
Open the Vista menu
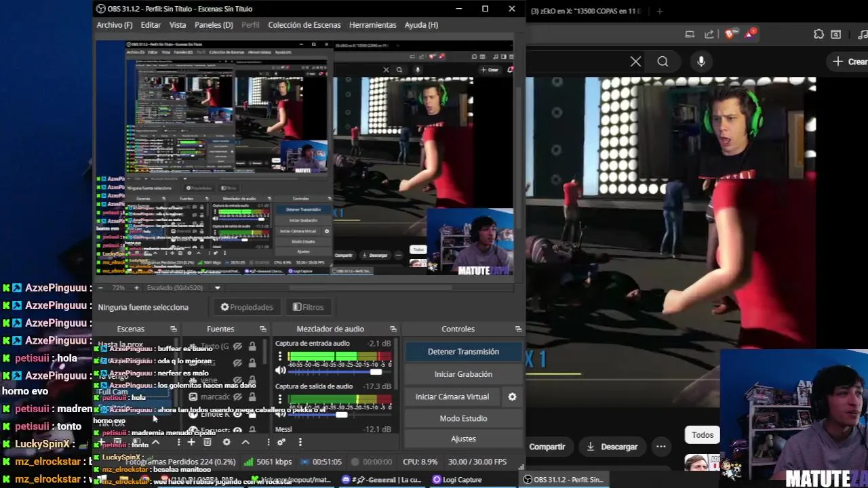[x=178, y=25]
